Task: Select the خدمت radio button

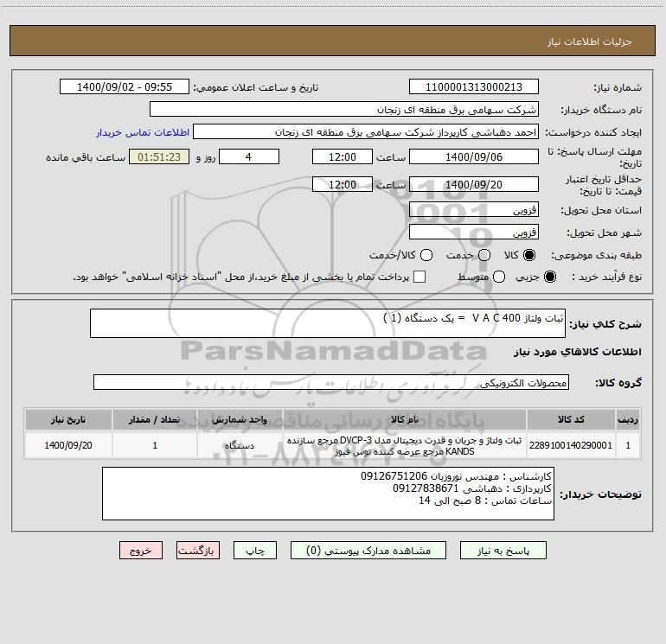Action: tap(484, 255)
